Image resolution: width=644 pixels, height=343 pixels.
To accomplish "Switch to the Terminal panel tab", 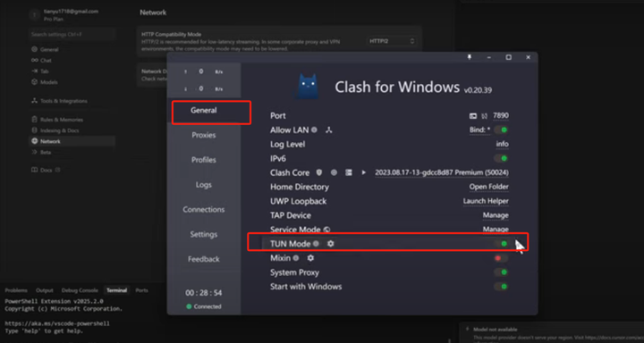I will coord(116,290).
